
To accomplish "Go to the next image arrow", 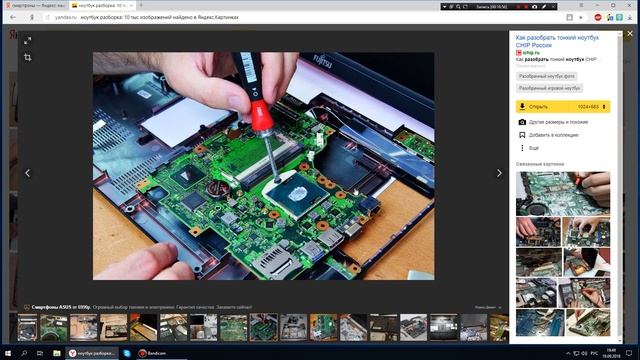I will pyautogui.click(x=499, y=173).
